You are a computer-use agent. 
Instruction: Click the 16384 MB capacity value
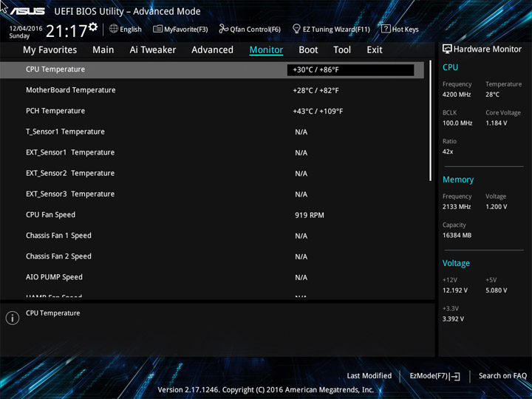(x=457, y=236)
